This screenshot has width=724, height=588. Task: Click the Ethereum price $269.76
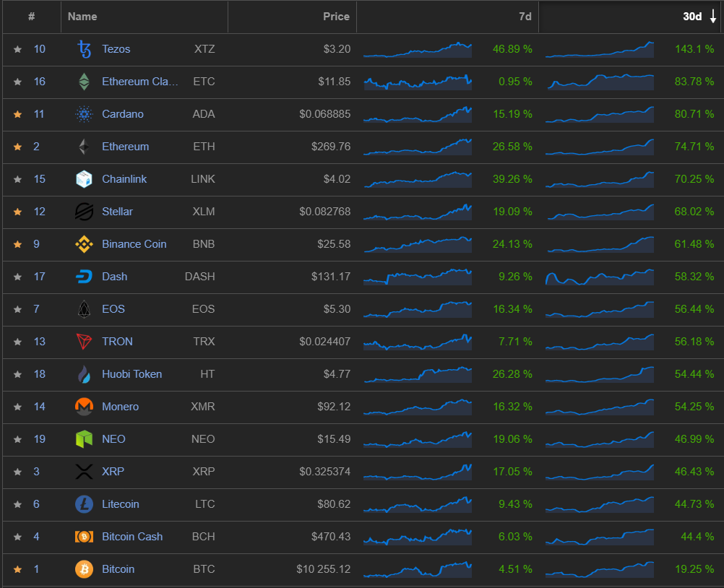coord(331,147)
